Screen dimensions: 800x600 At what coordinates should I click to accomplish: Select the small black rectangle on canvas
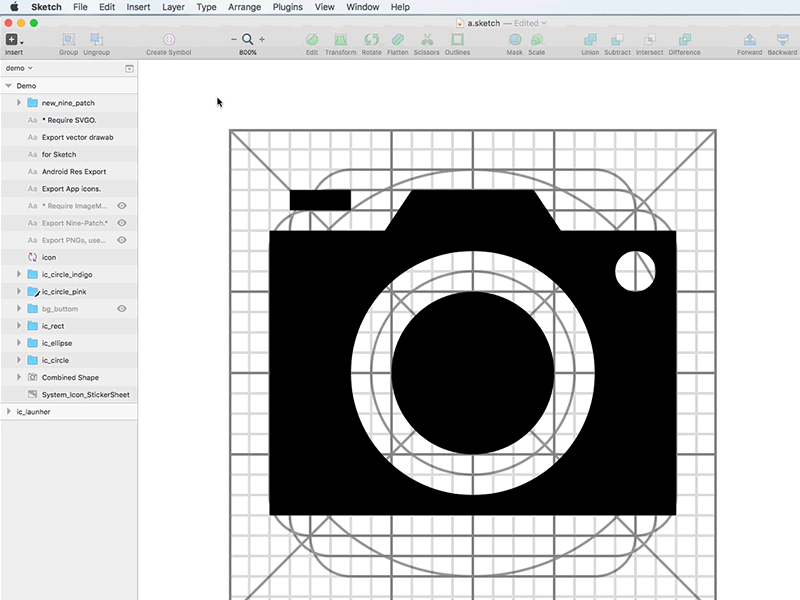click(320, 200)
